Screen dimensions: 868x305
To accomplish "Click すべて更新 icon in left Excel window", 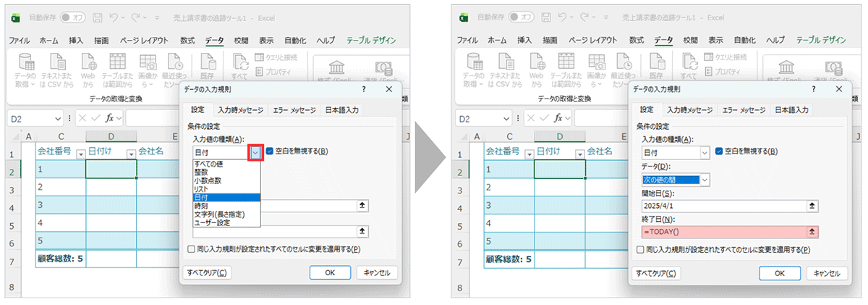I will pyautogui.click(x=240, y=62).
